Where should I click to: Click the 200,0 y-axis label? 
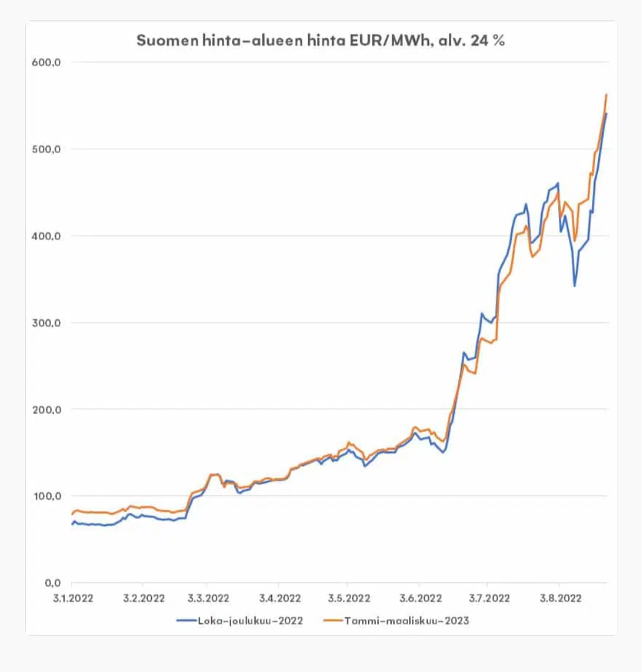click(46, 410)
